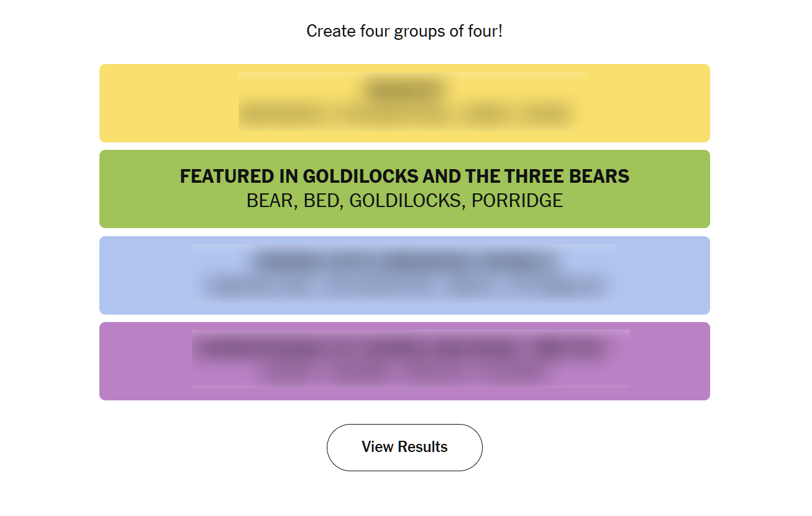Click the blurred title in the blue group
This screenshot has height=516, width=812.
(405, 261)
